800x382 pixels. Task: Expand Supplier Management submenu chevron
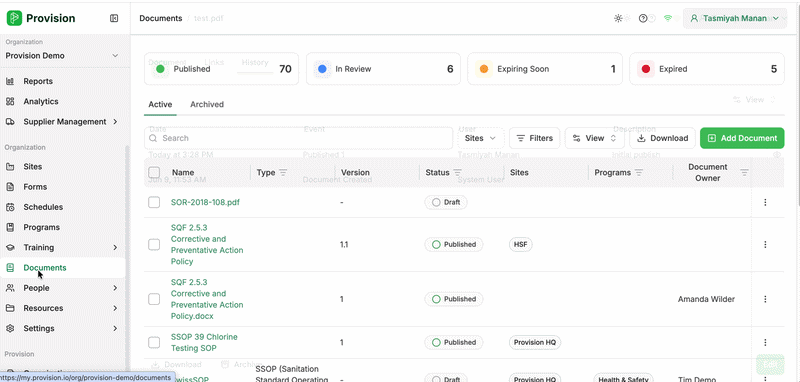115,122
